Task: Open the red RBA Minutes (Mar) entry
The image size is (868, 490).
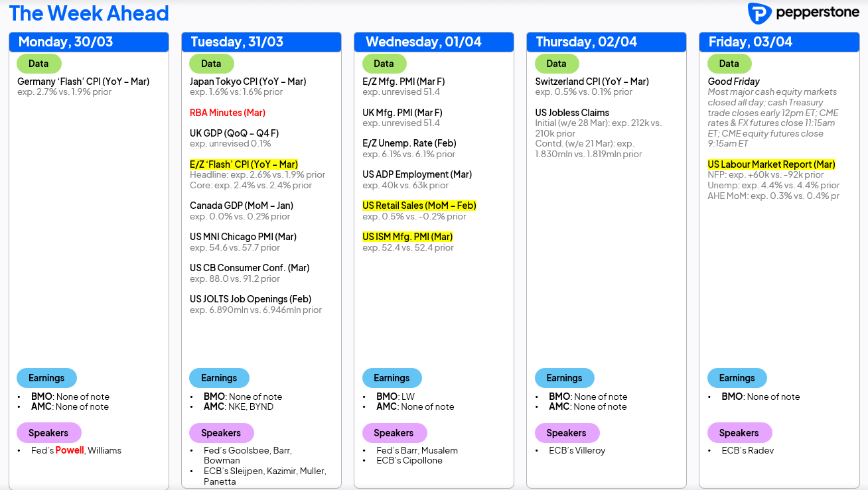Action: pos(228,113)
